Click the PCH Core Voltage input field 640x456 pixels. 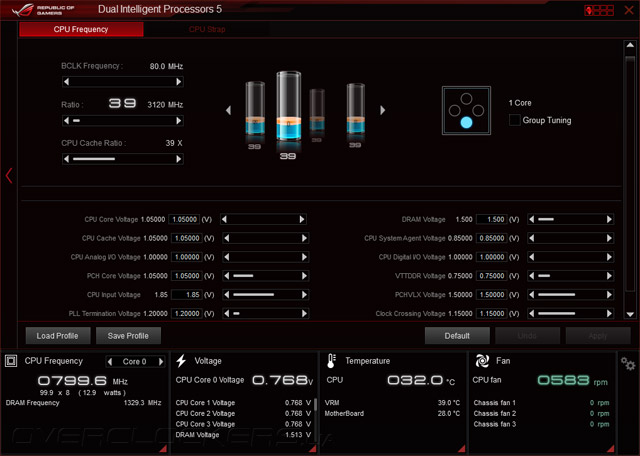tap(187, 276)
